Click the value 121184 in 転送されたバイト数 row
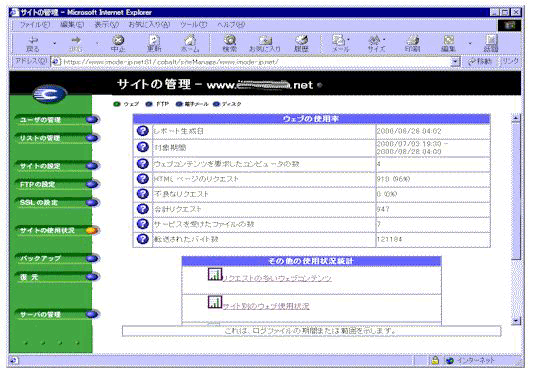 point(389,239)
